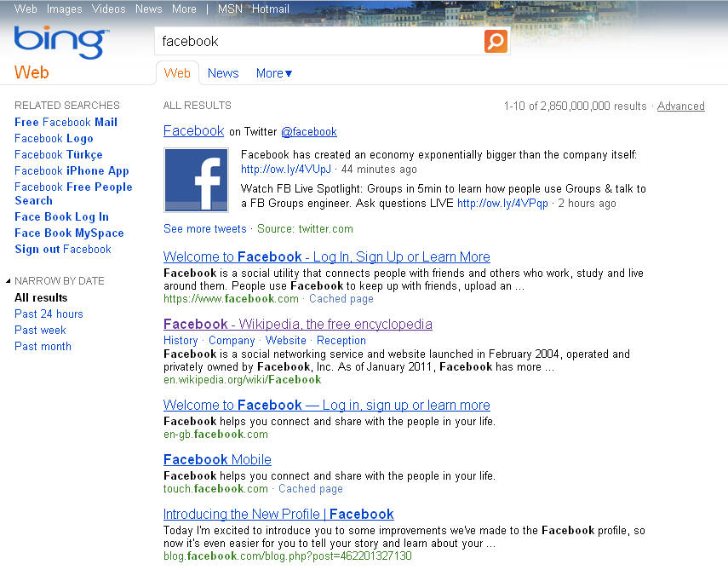Jump to the Reception section of Wikipedia result
The height and width of the screenshot is (570, 728).
(341, 341)
